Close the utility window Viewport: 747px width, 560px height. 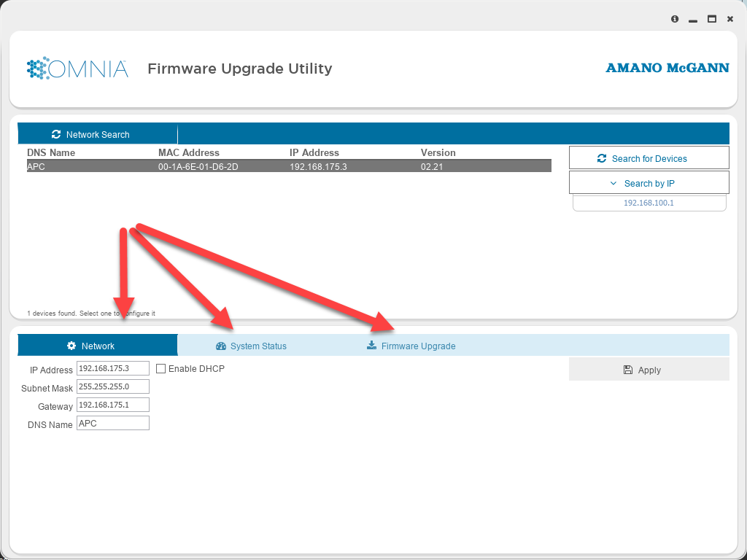coord(729,19)
